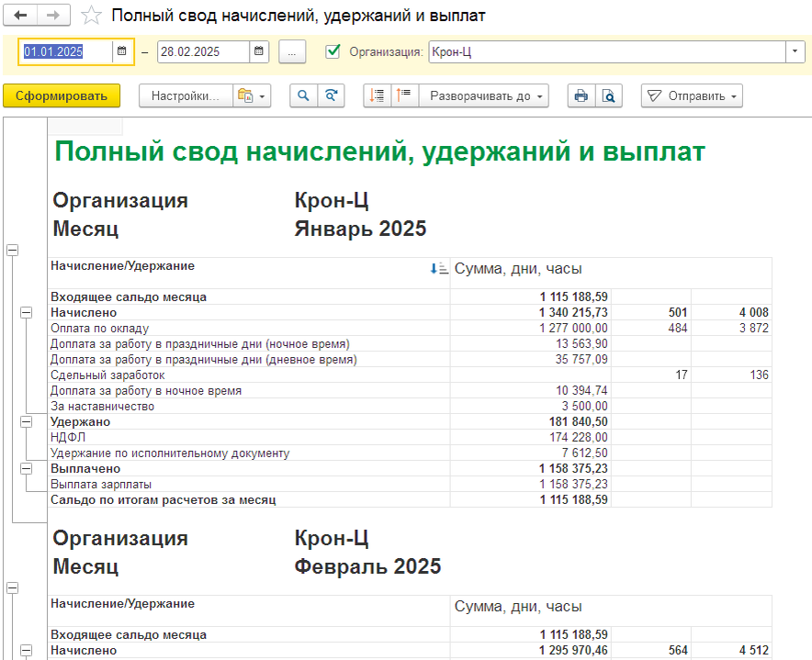Open calendar picker for the start date
The height and width of the screenshot is (660, 812).
[121, 51]
